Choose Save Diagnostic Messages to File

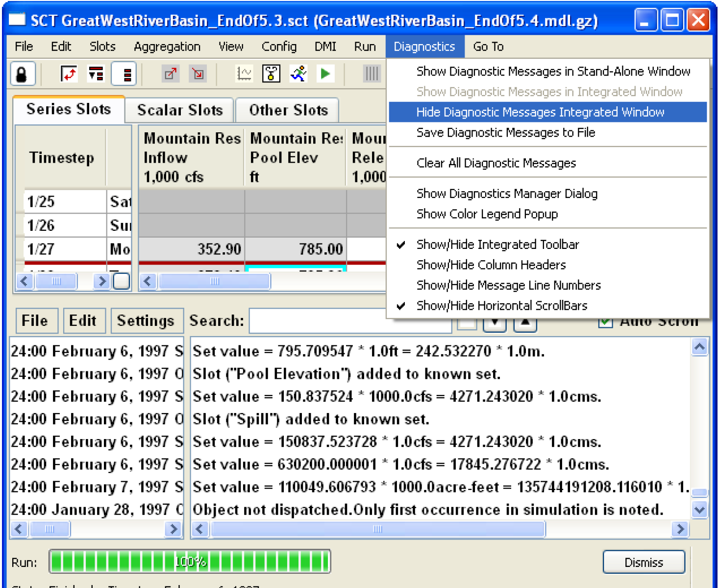(548, 133)
